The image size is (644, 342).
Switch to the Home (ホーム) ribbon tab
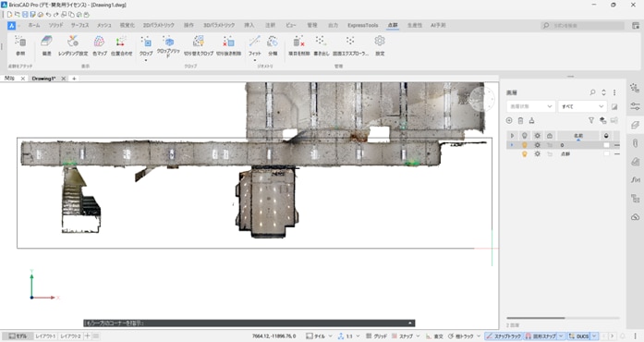point(34,26)
